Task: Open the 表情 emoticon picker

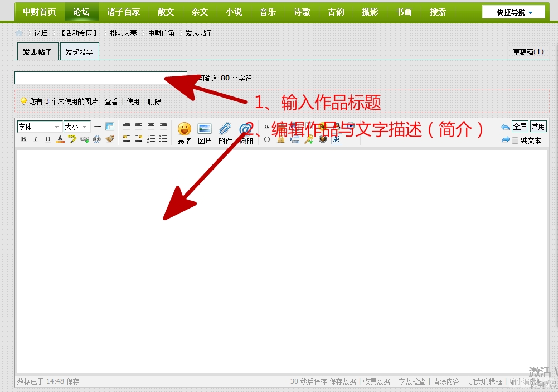Action: pos(184,133)
